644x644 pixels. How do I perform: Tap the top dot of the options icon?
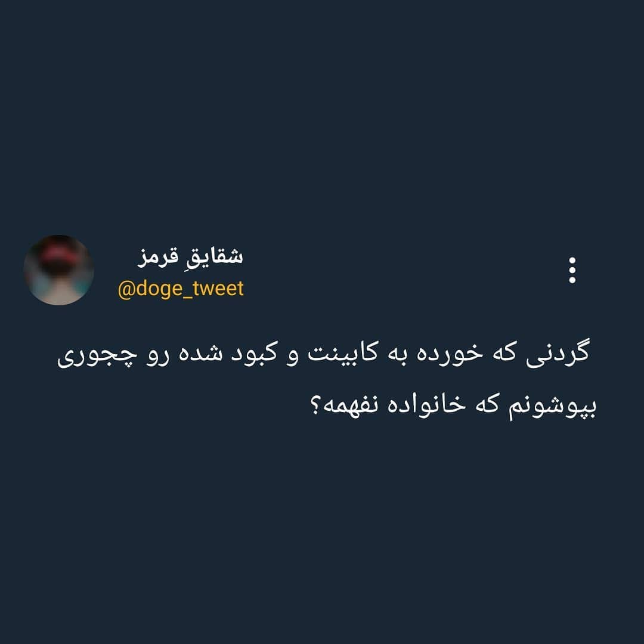point(572,261)
